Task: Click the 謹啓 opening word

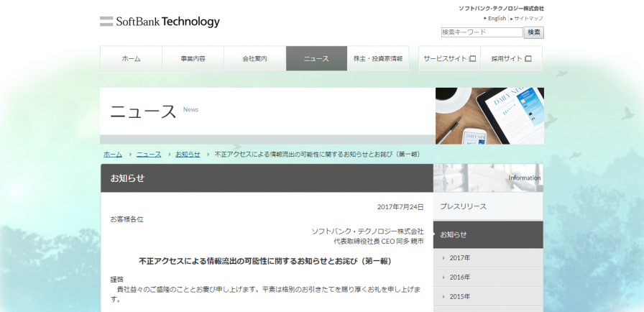Action: click(x=116, y=280)
